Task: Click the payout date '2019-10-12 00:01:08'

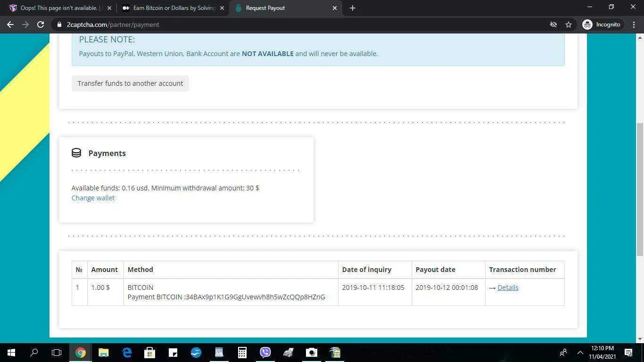Action: click(x=446, y=288)
